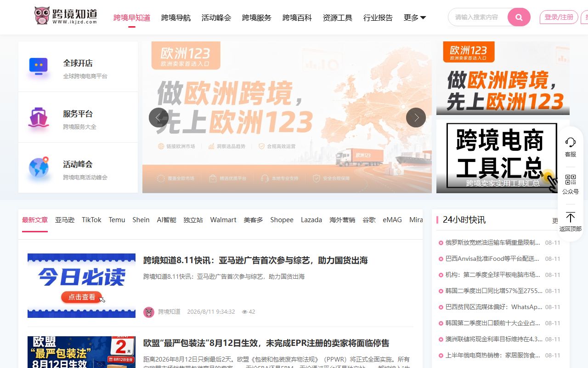
Task: Show the 公众号 QR code icon
Action: click(x=570, y=179)
